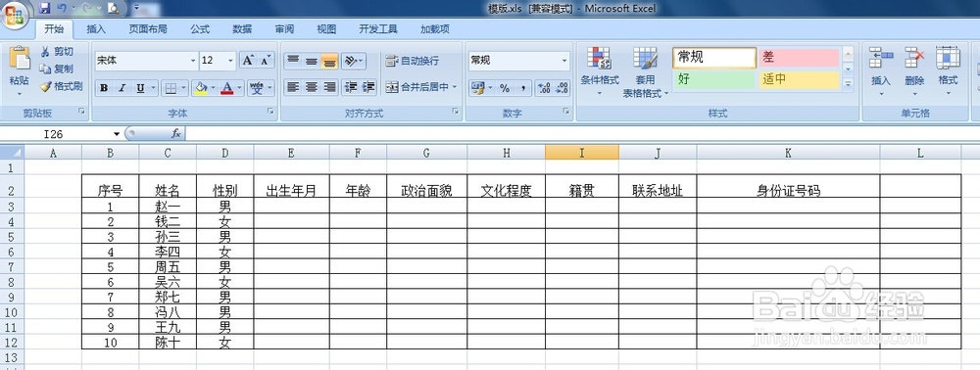Increase font size with the larger A
This screenshot has height=370, width=980.
tap(248, 61)
